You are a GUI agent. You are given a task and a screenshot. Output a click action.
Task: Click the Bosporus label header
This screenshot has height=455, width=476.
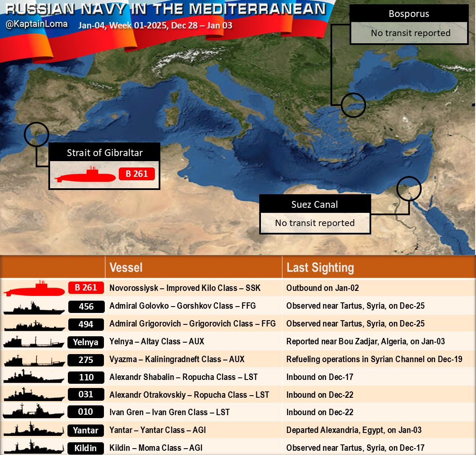pos(409,14)
